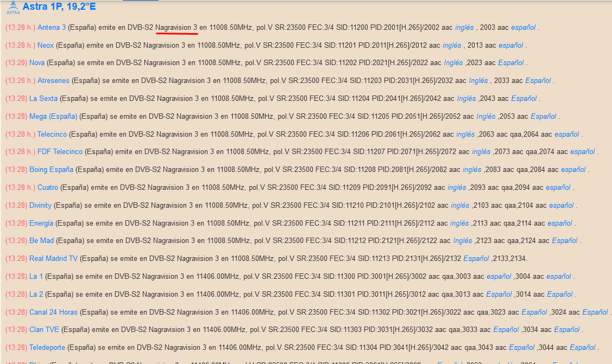612x364 pixels.
Task: Click español link in the SID:11206 Telecinco row
Action: pyautogui.click(x=567, y=135)
